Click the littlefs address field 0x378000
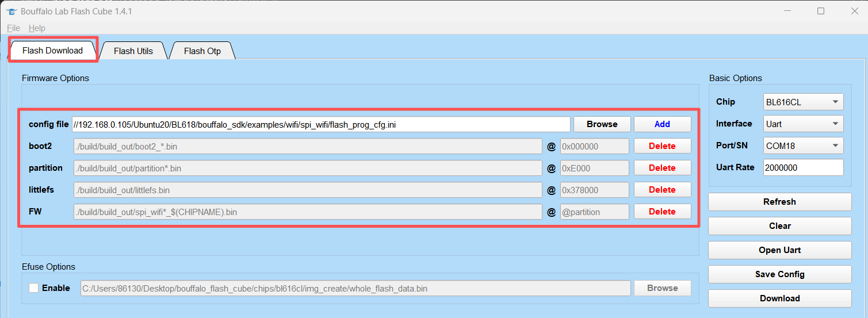 pyautogui.click(x=595, y=190)
